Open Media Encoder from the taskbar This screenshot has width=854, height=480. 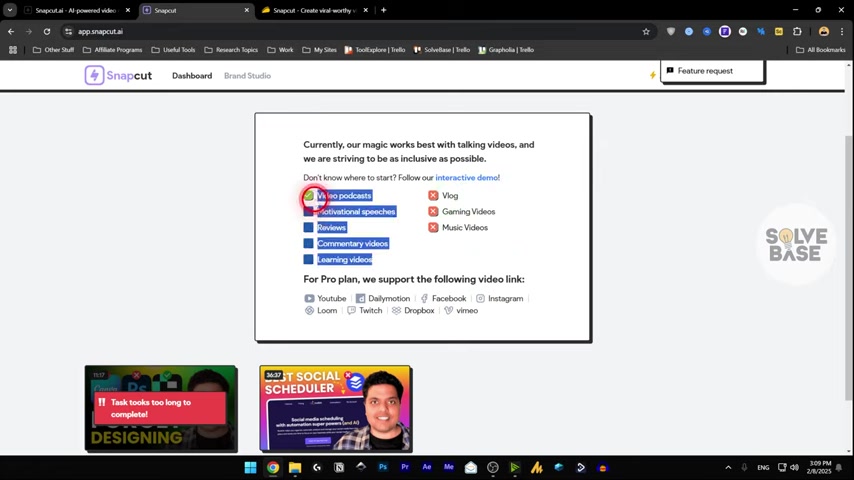coord(449,467)
